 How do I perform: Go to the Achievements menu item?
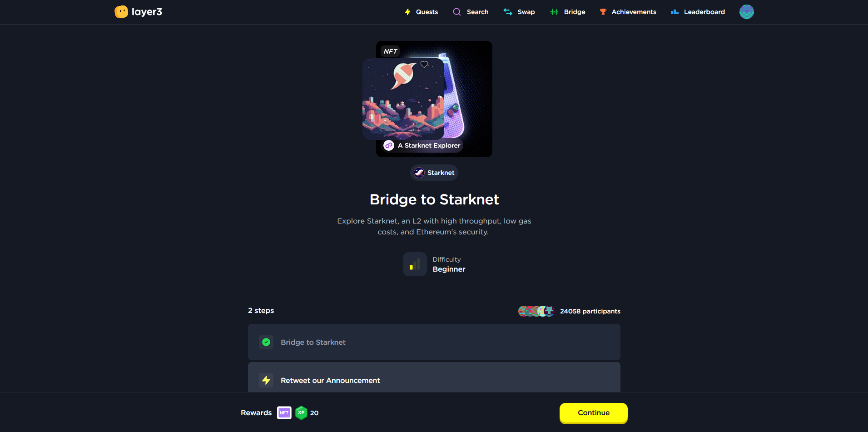(634, 12)
